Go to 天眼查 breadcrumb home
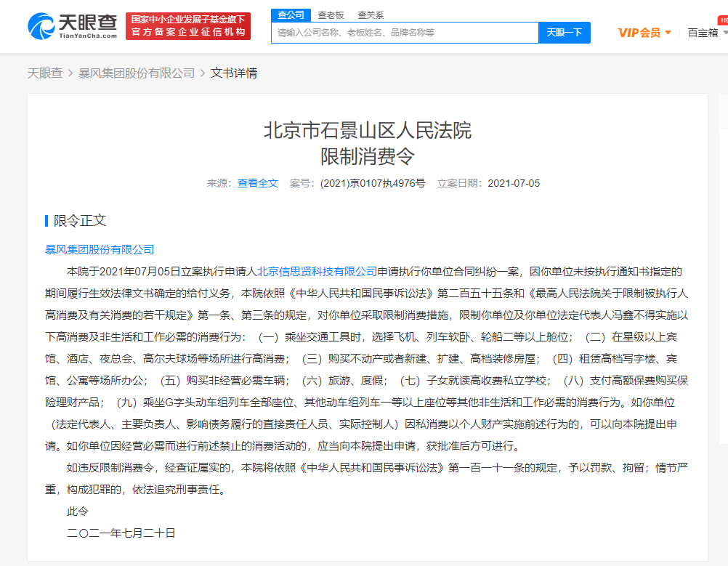 pyautogui.click(x=44, y=73)
